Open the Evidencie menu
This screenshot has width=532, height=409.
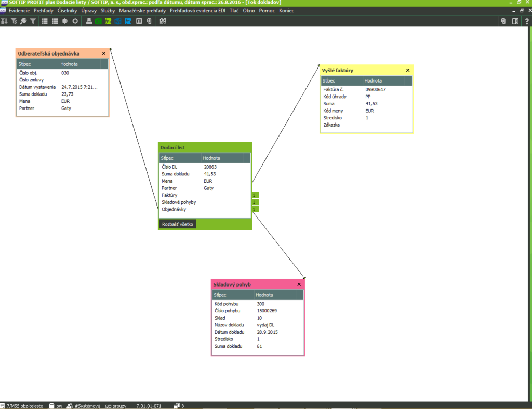(x=19, y=10)
